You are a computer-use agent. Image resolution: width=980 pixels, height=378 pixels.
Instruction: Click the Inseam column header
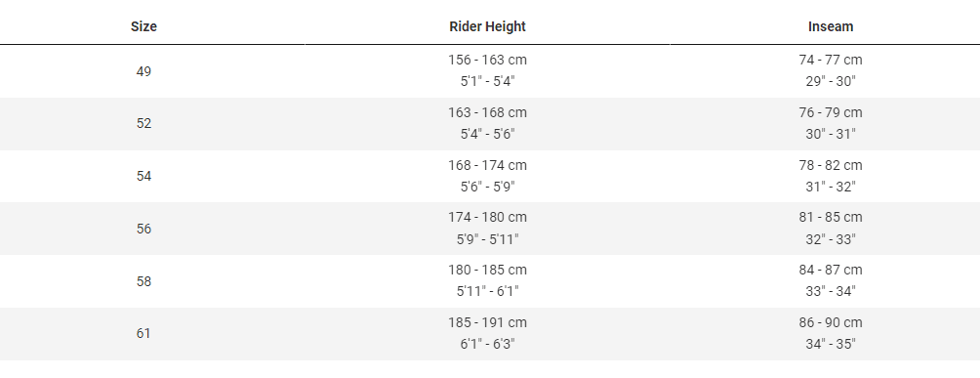pyautogui.click(x=830, y=26)
